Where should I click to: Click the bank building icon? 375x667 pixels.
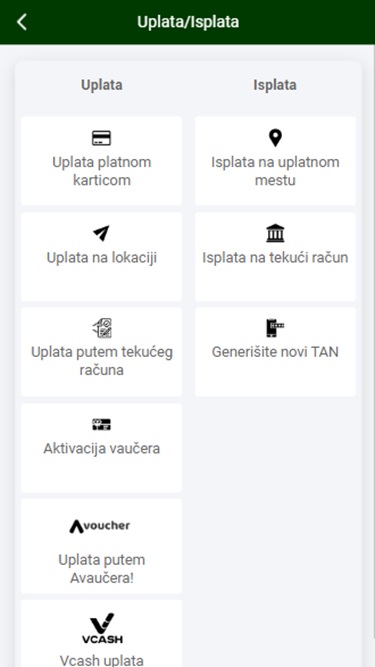pyautogui.click(x=275, y=233)
